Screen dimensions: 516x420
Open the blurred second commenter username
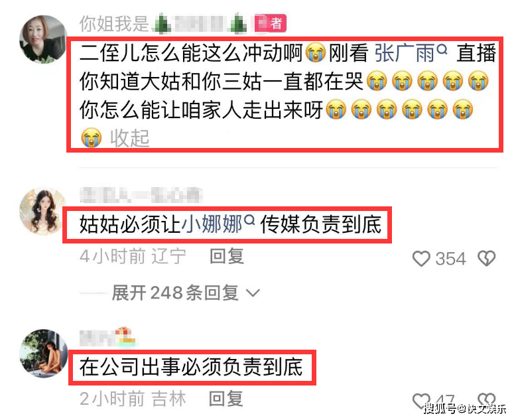click(141, 195)
